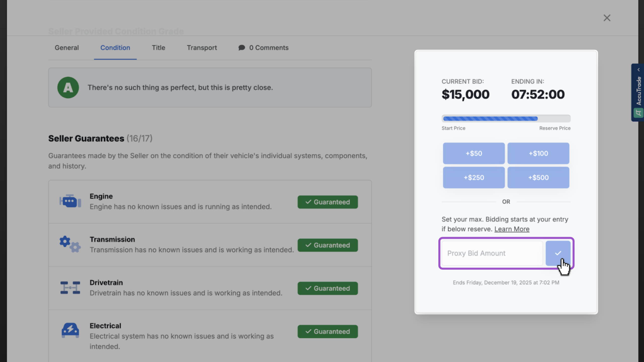Click the AccuTrade logo icon on side tab
Screen dimensions: 644x362
638,113
